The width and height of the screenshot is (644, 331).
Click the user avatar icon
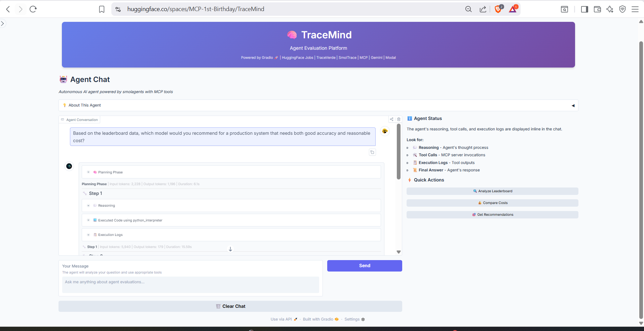(x=385, y=131)
